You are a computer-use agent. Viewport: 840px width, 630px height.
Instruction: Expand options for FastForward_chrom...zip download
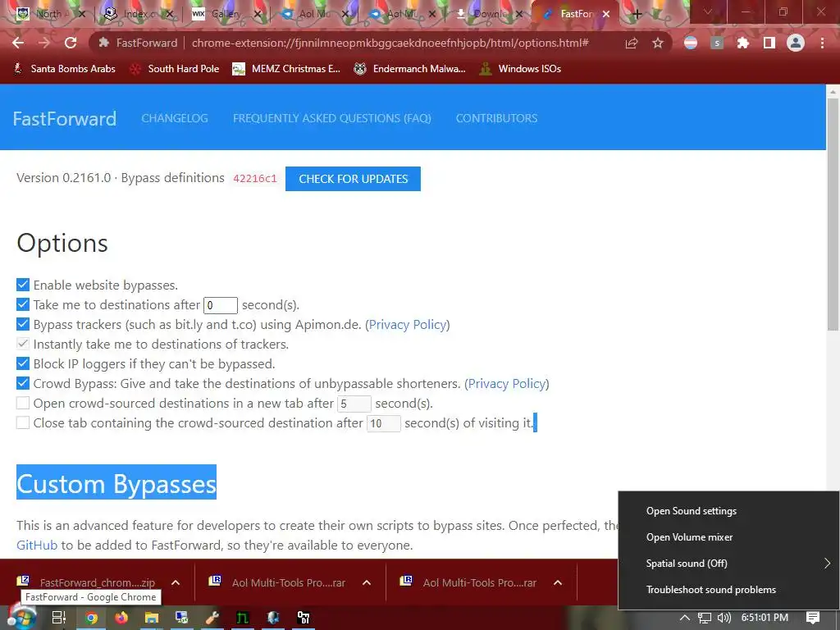[176, 582]
